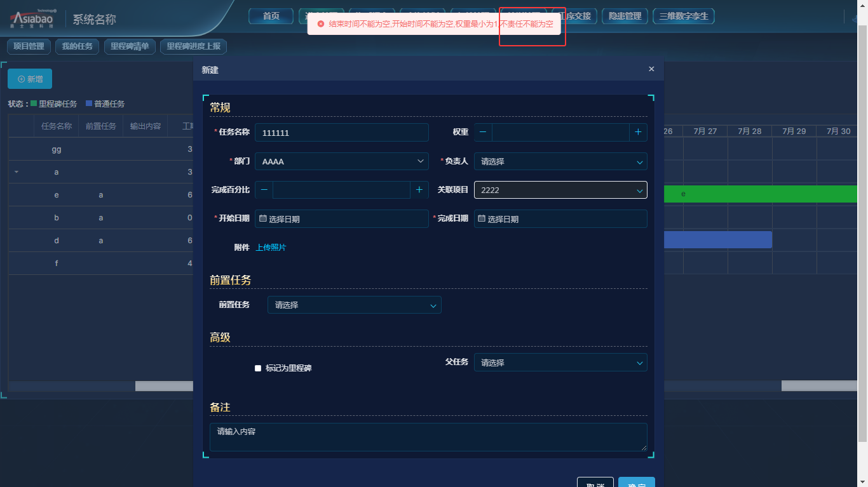This screenshot has width=868, height=487.
Task: Click the 取消 button in the dialog
Action: click(x=595, y=483)
